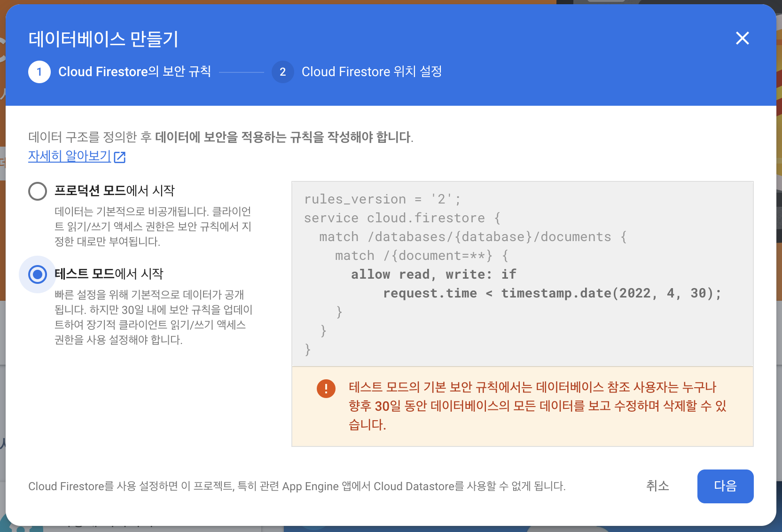The width and height of the screenshot is (782, 532).
Task: Click the 데이터베이스 만들기 dialog title
Action: (103, 39)
